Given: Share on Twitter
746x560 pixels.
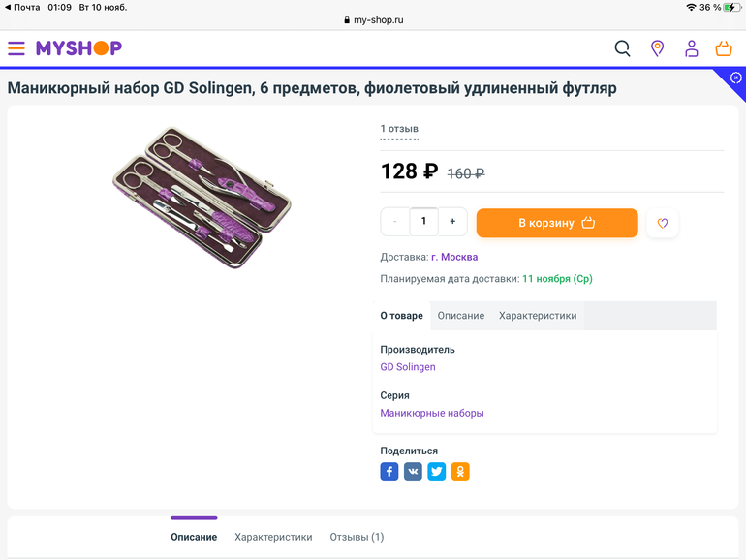Looking at the screenshot, I should click(437, 472).
